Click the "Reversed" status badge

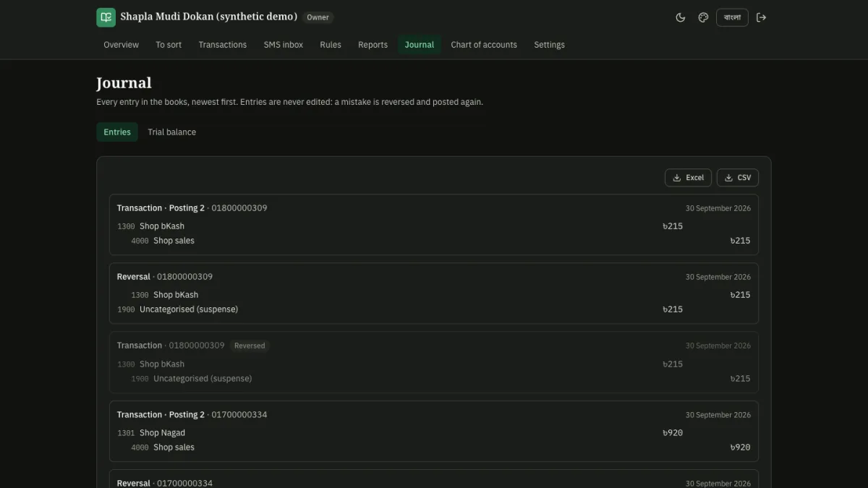point(250,346)
